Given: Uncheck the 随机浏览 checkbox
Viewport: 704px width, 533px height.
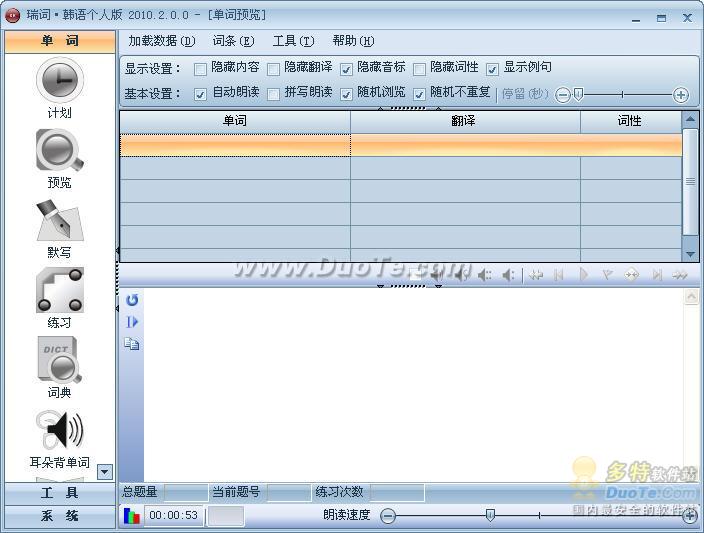Looking at the screenshot, I should [346, 94].
